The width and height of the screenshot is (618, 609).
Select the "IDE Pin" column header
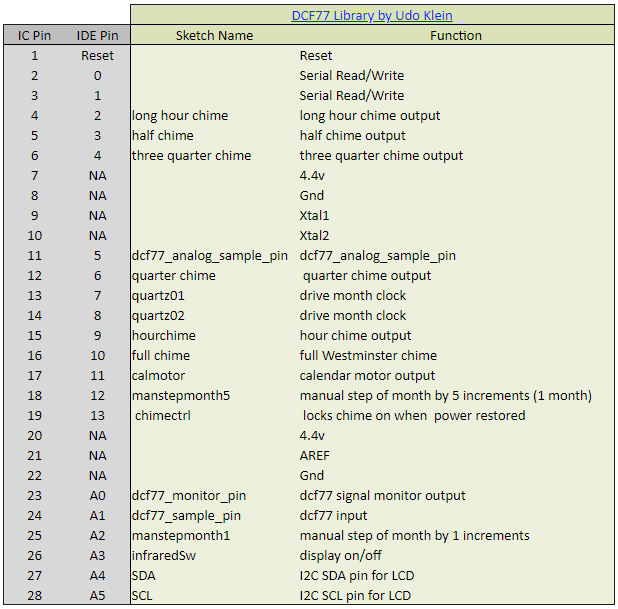click(x=97, y=35)
